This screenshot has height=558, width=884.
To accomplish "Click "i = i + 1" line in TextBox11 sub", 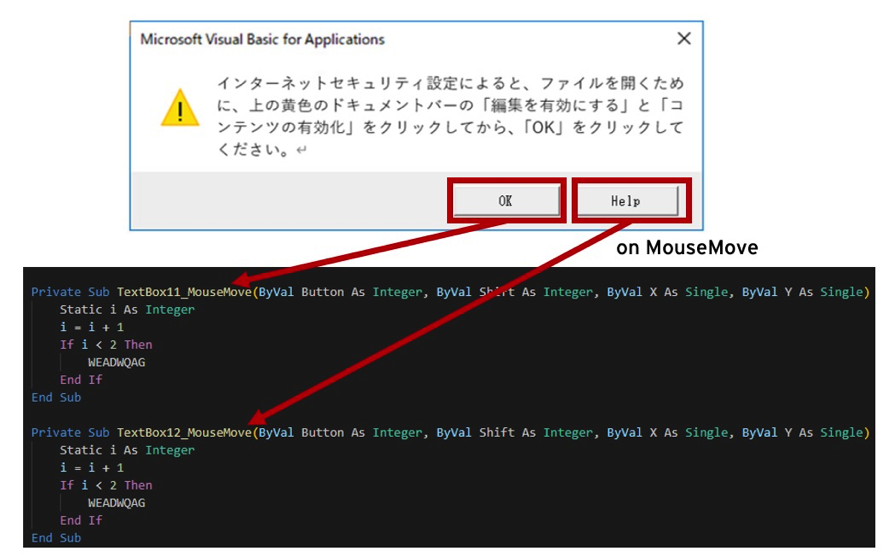I will tap(92, 327).
